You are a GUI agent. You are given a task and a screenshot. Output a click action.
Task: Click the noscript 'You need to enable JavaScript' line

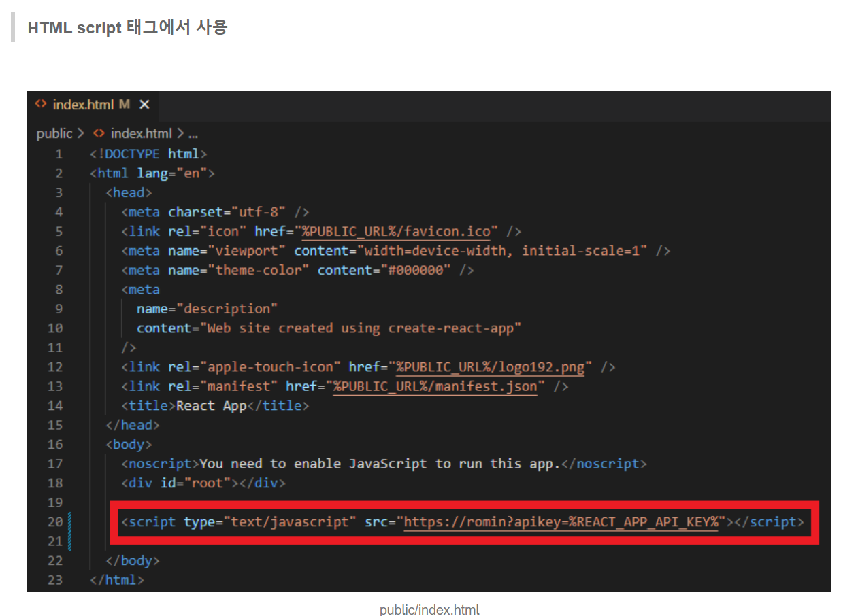point(384,464)
